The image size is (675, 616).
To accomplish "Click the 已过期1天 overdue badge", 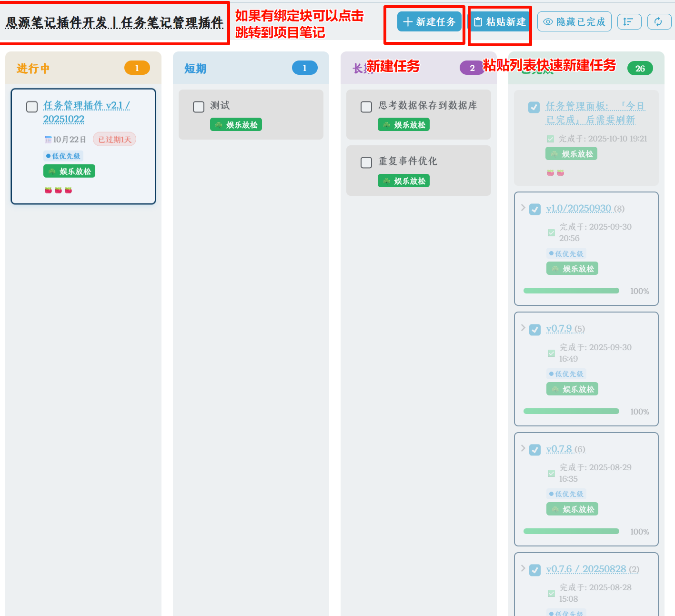I will click(114, 140).
